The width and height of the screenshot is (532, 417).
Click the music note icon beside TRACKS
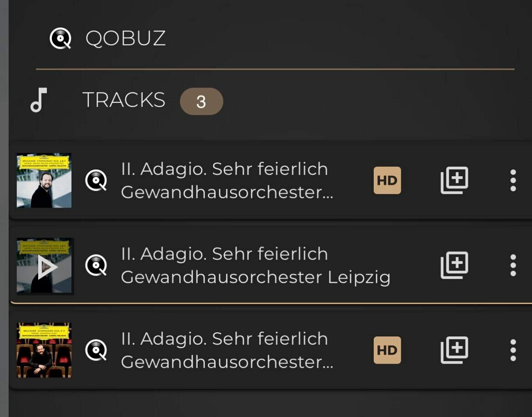click(39, 100)
